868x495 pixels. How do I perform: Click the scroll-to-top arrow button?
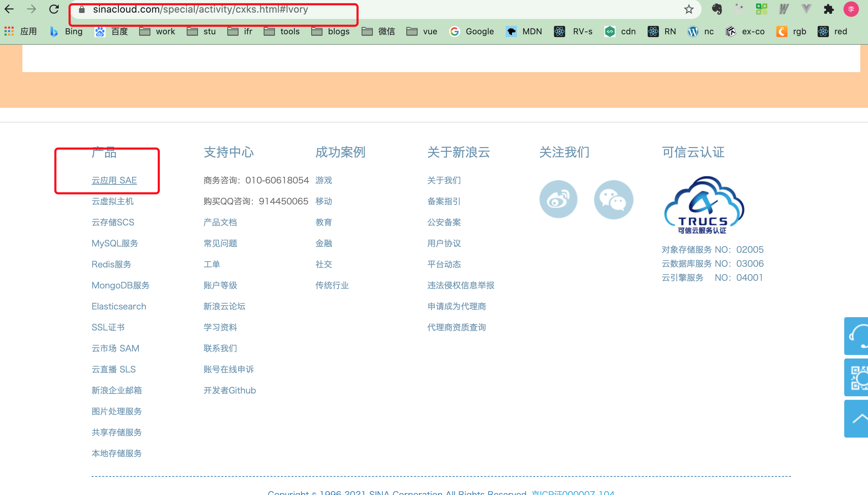(x=857, y=419)
